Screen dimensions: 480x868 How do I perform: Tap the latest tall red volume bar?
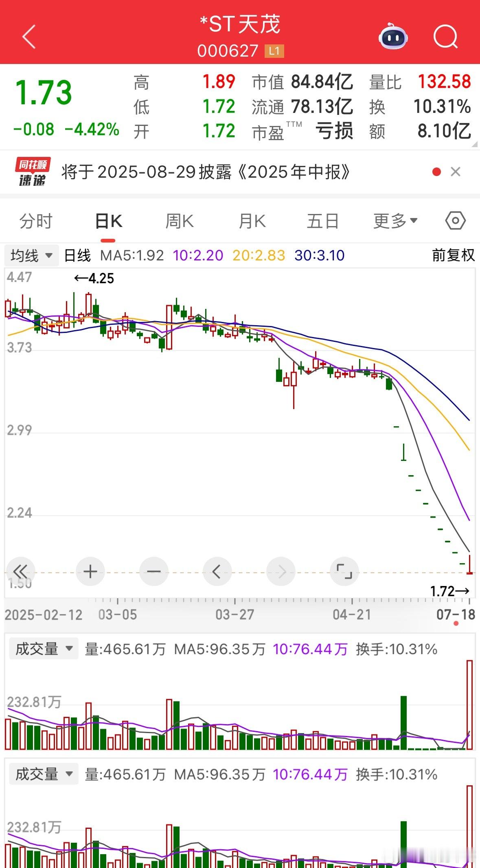(x=469, y=705)
